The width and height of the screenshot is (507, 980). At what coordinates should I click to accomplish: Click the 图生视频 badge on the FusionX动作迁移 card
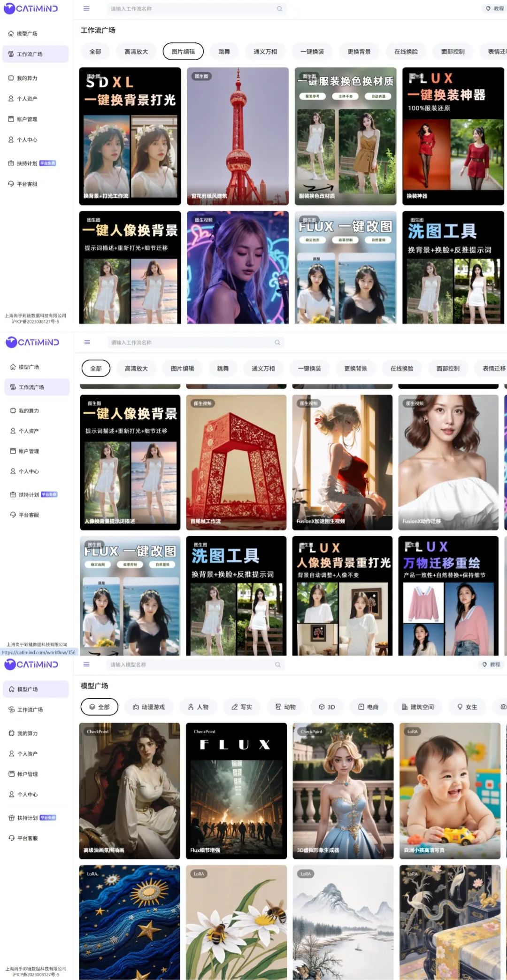415,403
